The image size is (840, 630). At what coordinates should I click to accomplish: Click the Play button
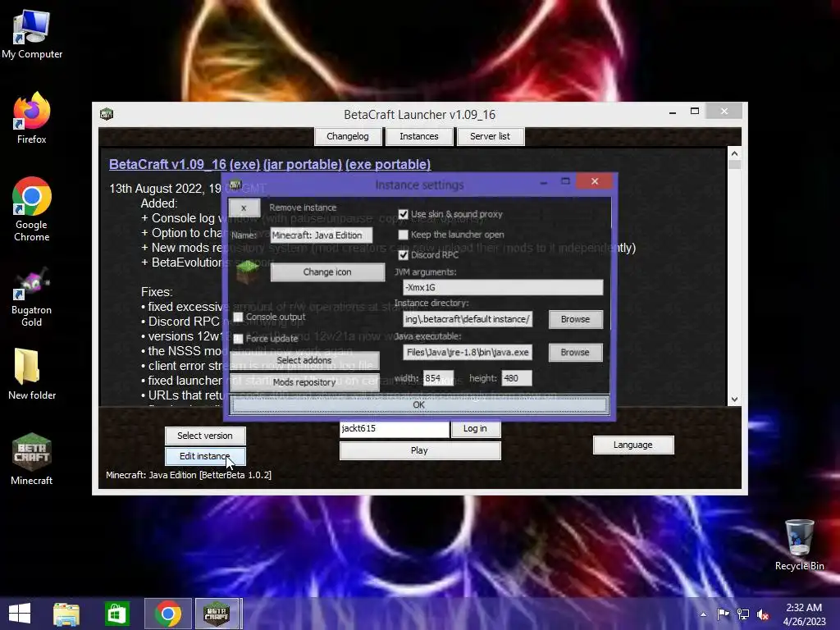click(x=419, y=450)
